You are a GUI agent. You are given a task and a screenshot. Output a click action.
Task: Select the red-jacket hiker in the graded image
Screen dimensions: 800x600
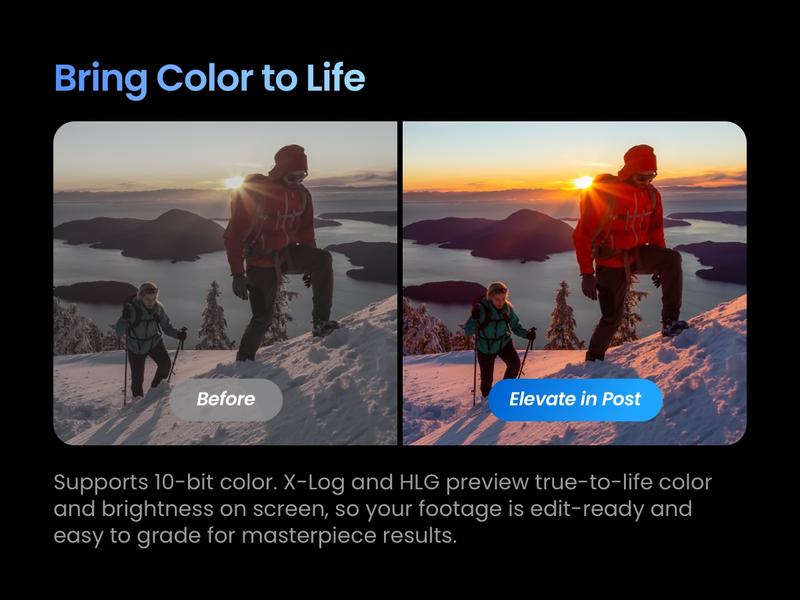point(628,253)
